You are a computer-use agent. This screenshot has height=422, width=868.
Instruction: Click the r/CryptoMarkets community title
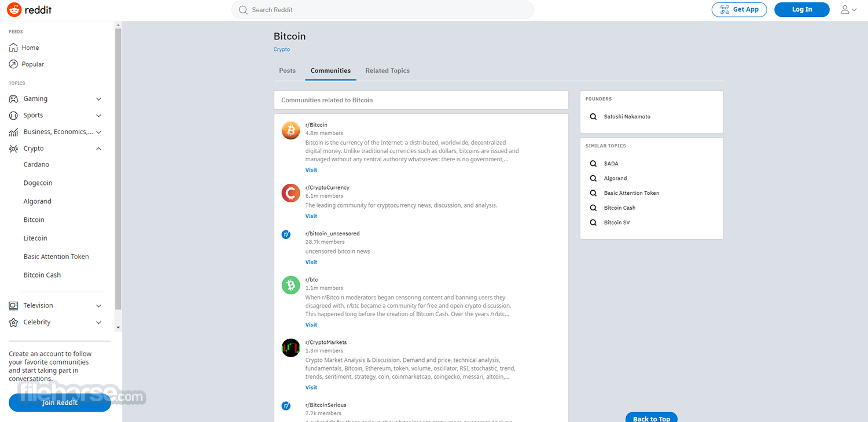point(326,342)
